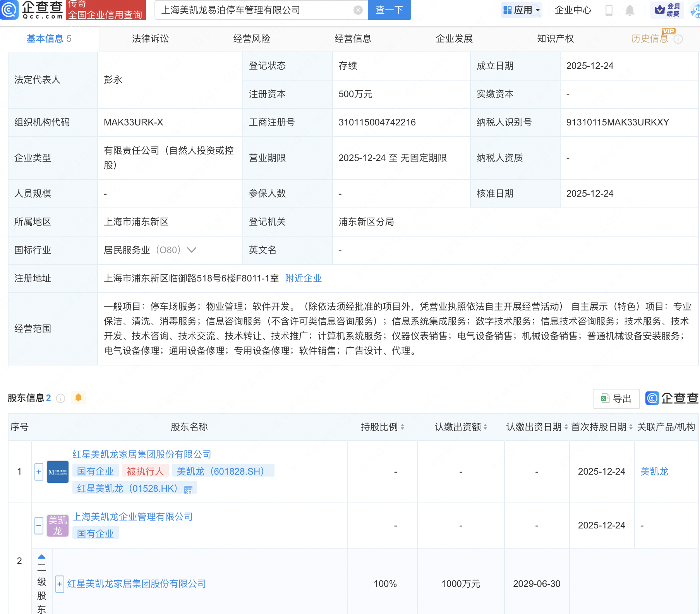Open the notification bell in header
The height and width of the screenshot is (614, 700).
coord(630,10)
